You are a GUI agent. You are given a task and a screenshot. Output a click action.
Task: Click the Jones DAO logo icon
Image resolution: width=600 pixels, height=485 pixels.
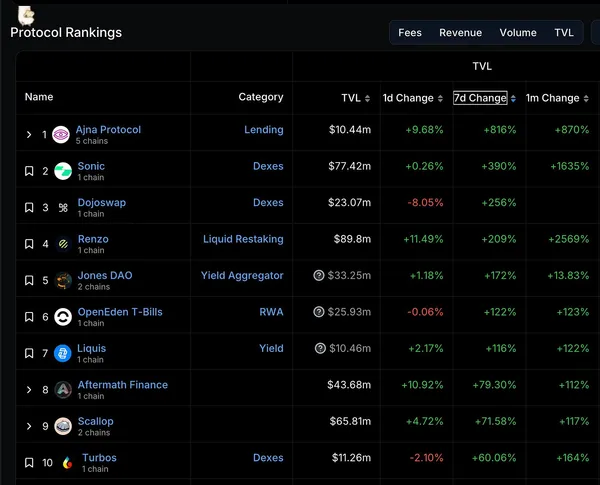(x=63, y=281)
